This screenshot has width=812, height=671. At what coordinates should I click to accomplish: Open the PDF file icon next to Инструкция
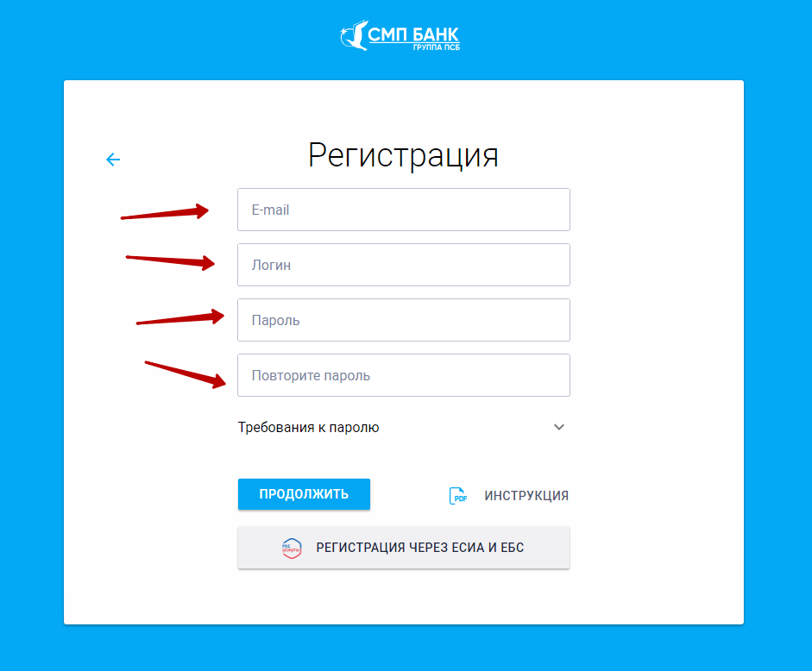coord(458,495)
